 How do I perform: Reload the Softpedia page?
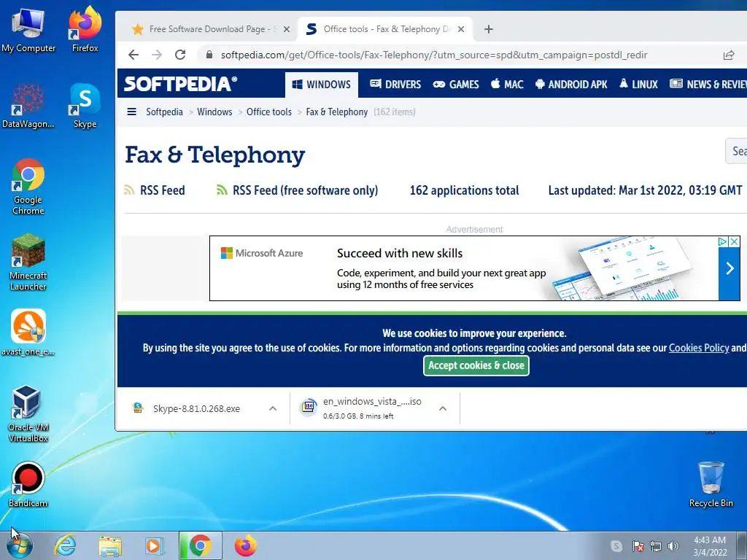(180, 55)
